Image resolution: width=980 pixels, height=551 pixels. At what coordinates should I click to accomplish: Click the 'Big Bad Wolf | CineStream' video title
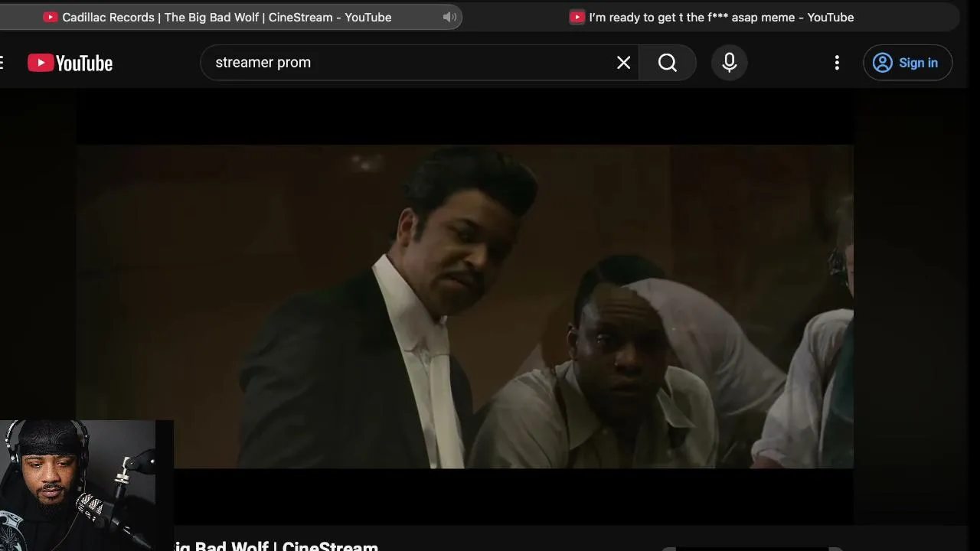tap(276, 546)
